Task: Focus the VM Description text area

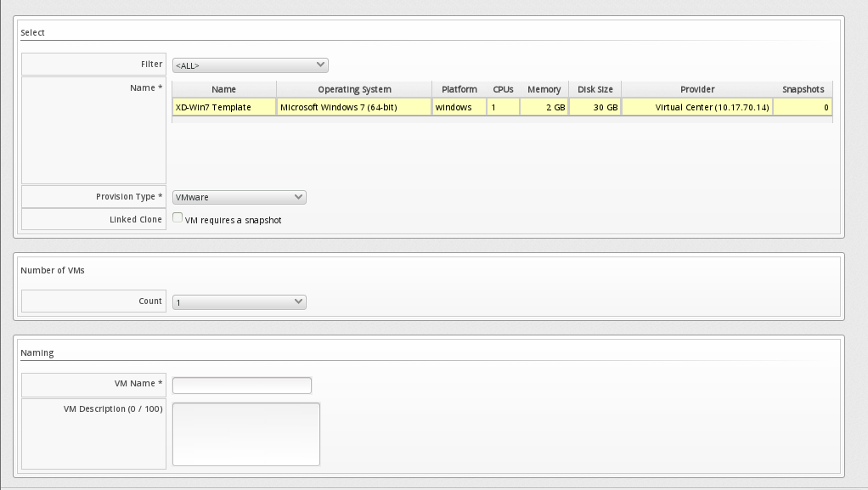Action: pos(245,434)
